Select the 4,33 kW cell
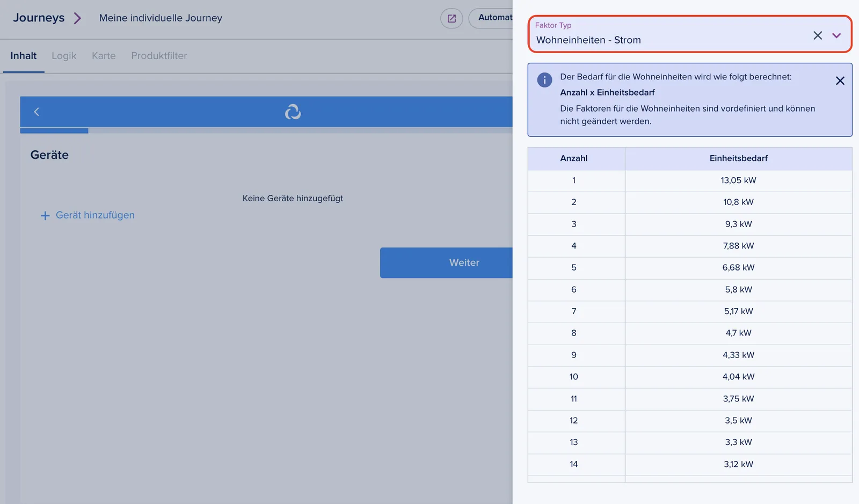Viewport: 859px width, 504px height. [738, 355]
